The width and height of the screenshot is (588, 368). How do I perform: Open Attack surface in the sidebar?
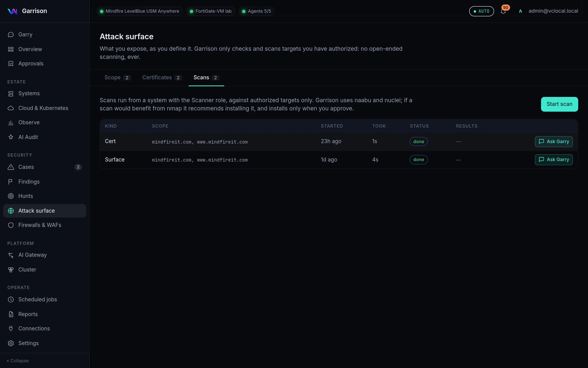(45, 211)
